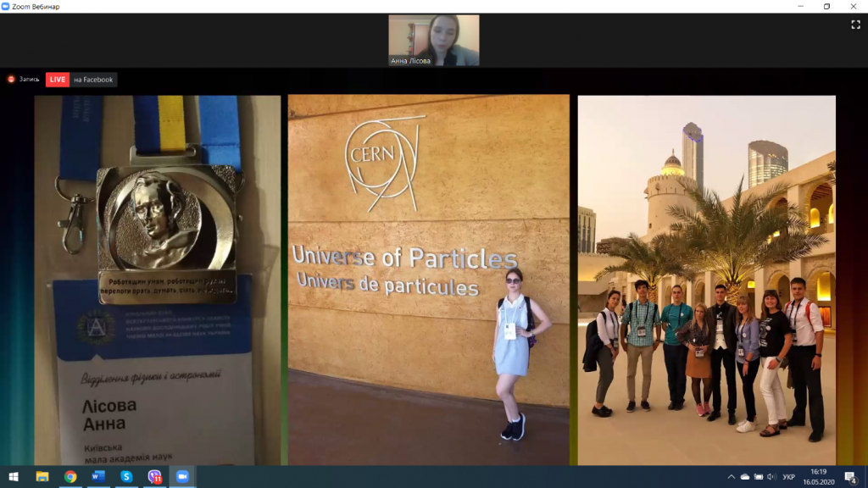Click the "Zoom Вебинар" window title
Image resolution: width=868 pixels, height=488 pixels.
pyautogui.click(x=36, y=7)
